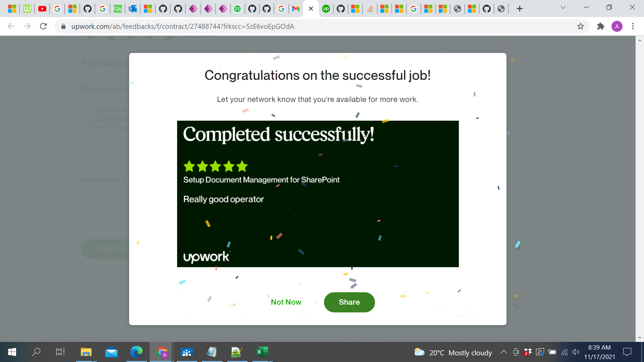This screenshot has height=362, width=644.
Task: Dismiss the dialog with Not Now
Action: pos(286,302)
